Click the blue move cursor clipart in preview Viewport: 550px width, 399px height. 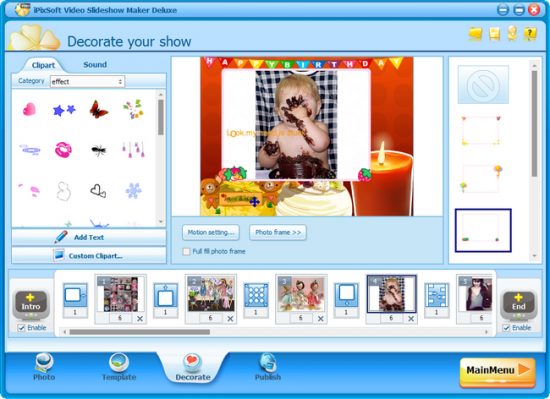point(254,202)
